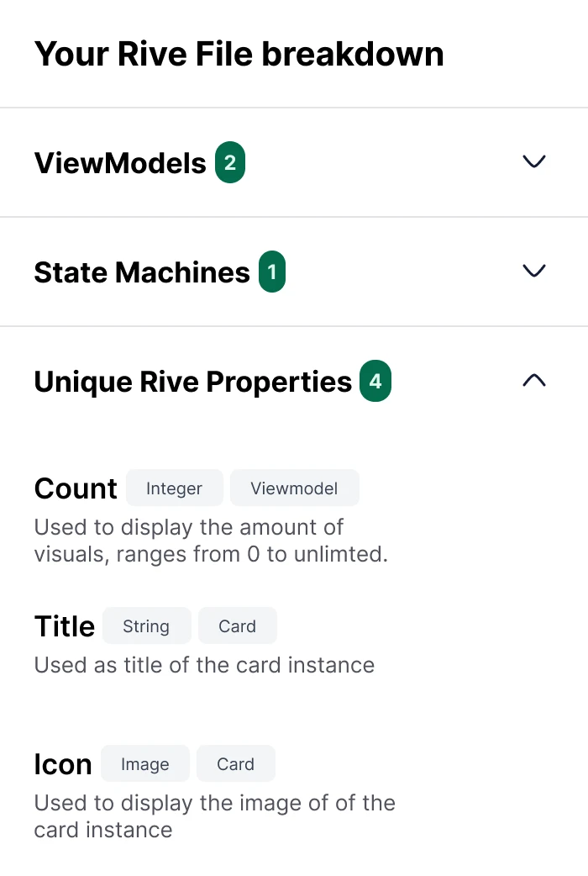Screen dimensions: 588x876
Task: Click the Card tag next to Icon
Action: [x=236, y=764]
